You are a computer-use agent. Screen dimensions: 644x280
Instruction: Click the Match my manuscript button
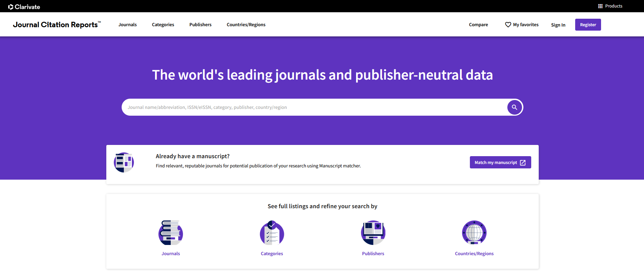(x=501, y=162)
